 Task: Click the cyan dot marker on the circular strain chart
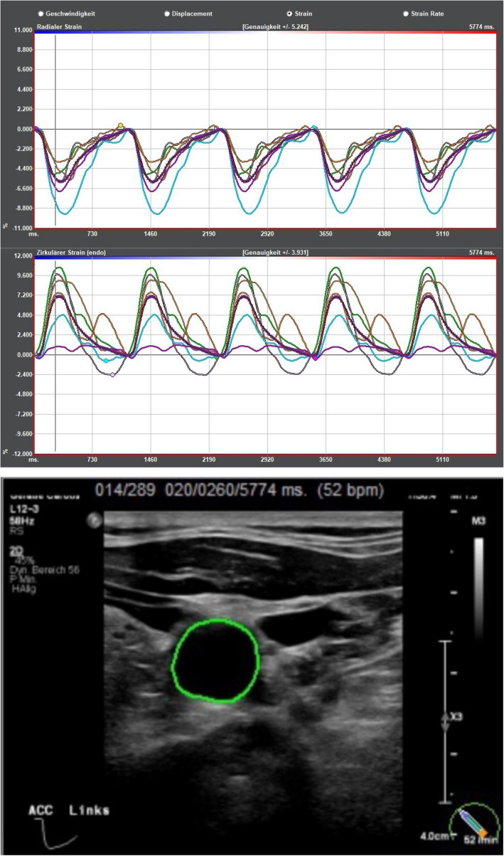coord(106,361)
